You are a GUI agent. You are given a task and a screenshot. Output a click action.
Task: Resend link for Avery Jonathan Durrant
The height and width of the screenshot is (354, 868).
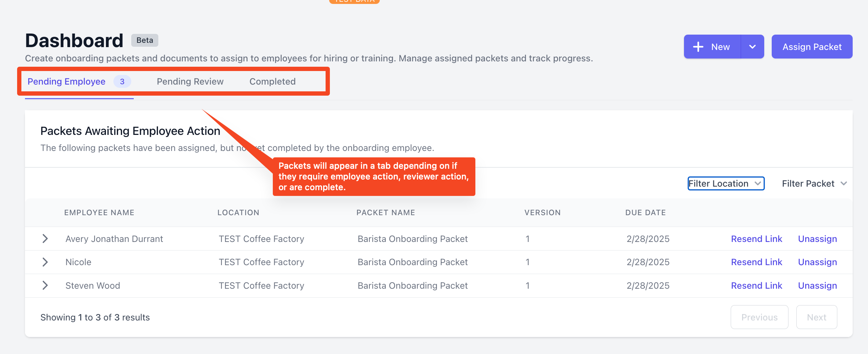click(756, 239)
